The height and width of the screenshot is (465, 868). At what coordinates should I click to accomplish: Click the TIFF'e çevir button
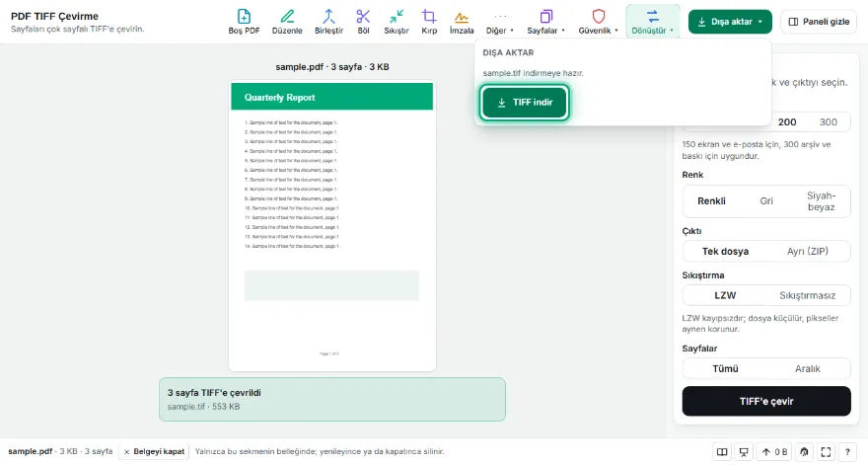(x=766, y=401)
